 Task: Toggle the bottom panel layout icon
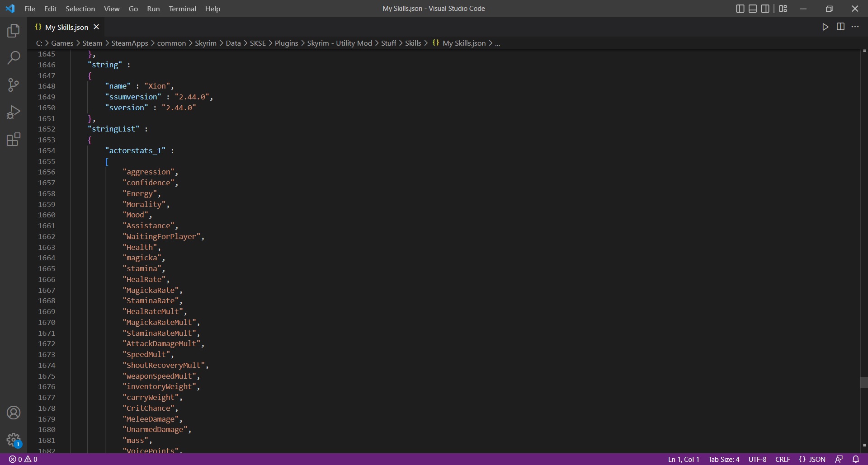pos(753,9)
